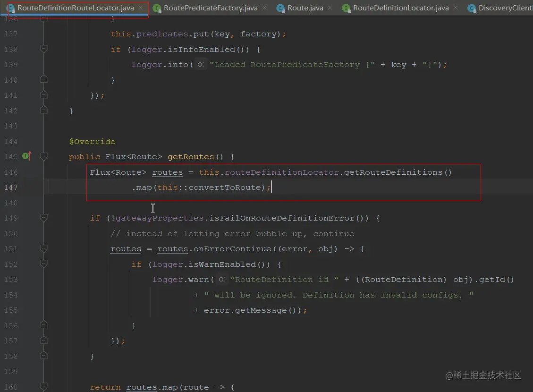Open the RouteDefinitionLocator.java tab
The height and width of the screenshot is (392, 533).
(x=401, y=8)
